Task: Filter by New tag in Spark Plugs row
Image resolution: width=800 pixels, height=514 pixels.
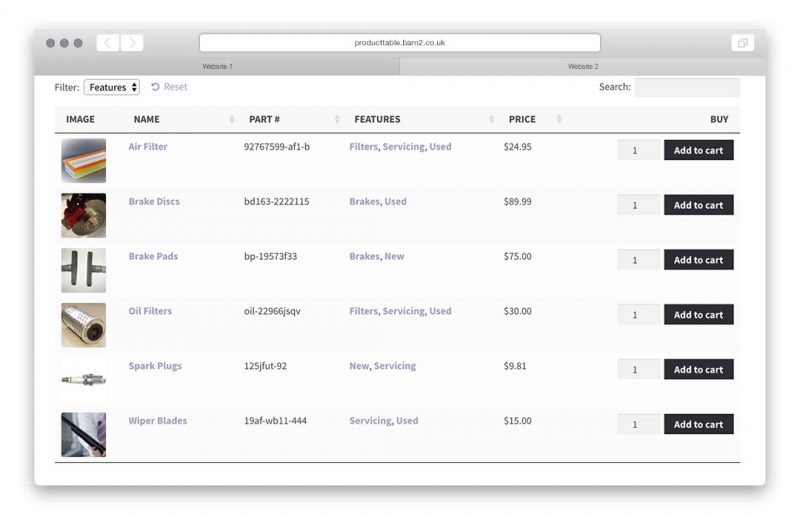Action: tap(359, 366)
